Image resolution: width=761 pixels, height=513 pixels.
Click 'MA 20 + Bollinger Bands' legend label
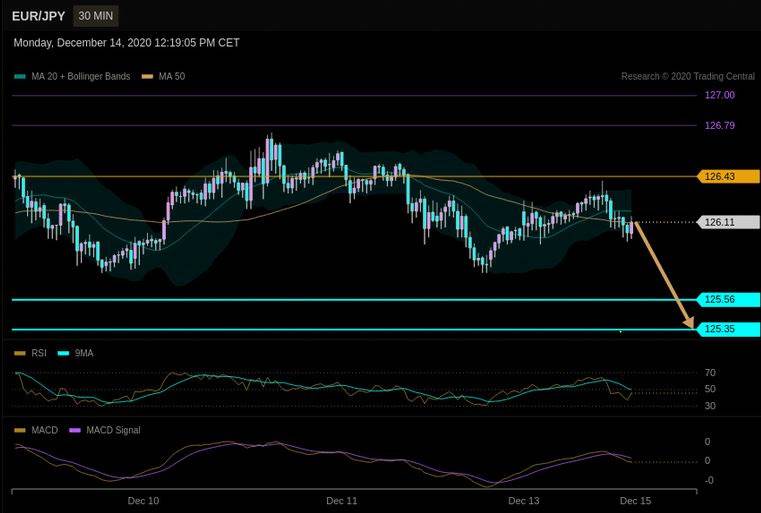[81, 76]
